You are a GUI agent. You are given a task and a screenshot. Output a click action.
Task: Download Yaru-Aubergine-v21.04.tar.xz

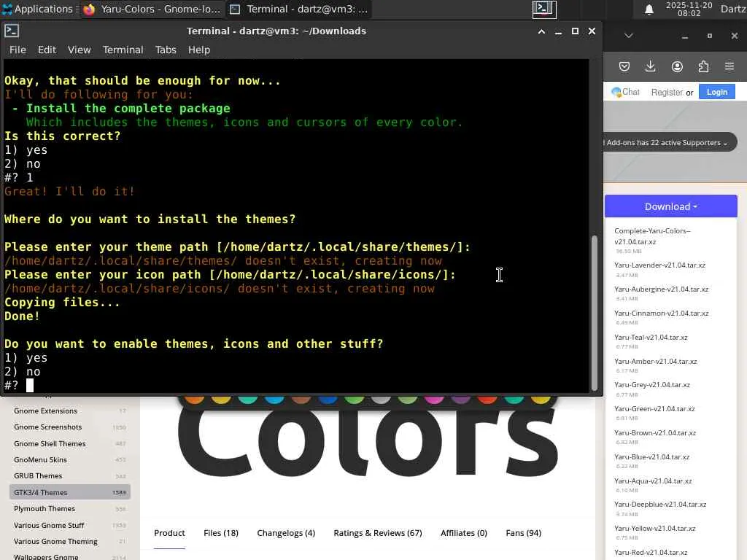tap(661, 289)
